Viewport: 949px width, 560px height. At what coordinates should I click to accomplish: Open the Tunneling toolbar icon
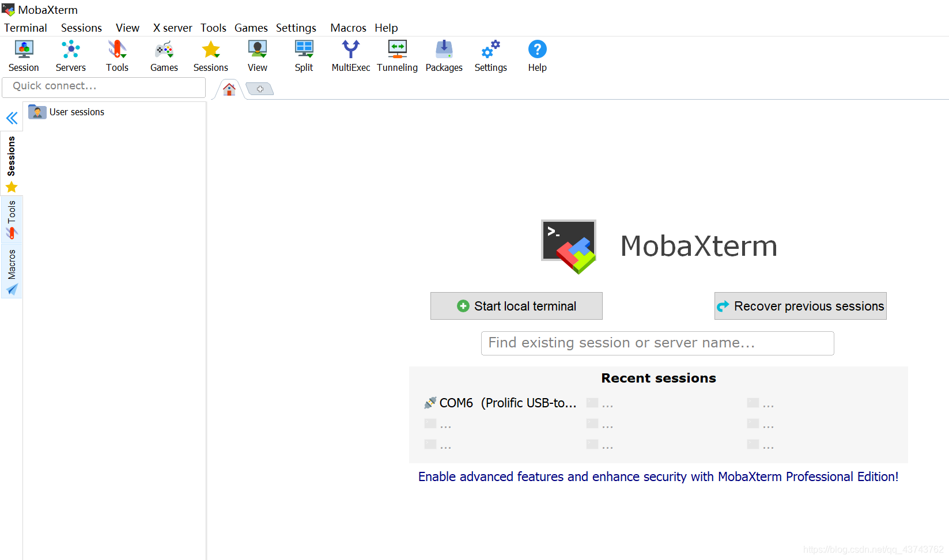tap(397, 56)
